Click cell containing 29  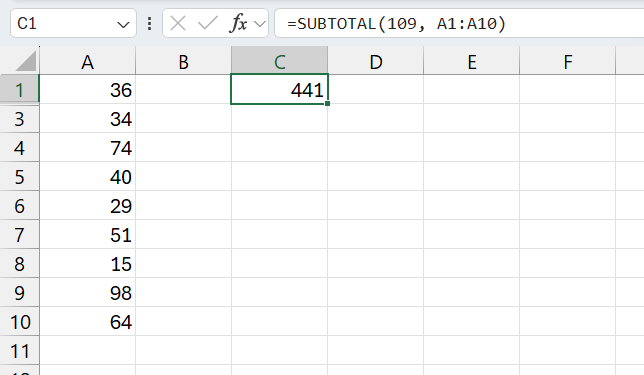[87, 205]
